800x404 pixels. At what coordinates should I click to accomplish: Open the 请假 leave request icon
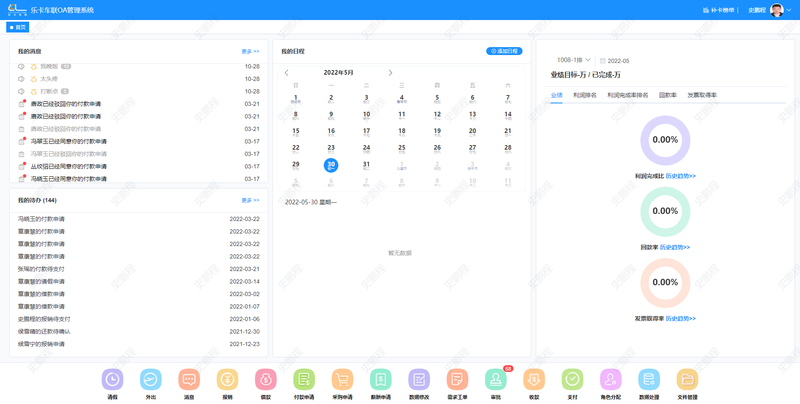112,380
